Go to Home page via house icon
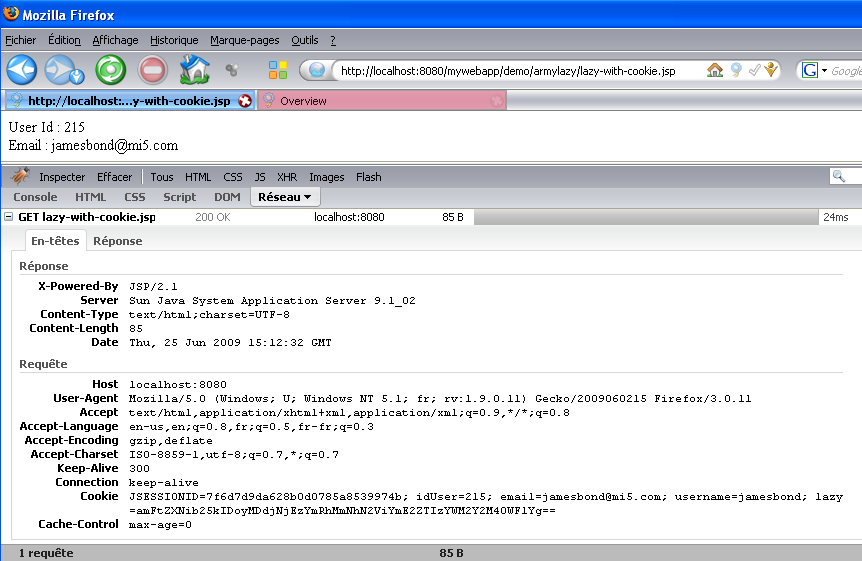862x561 pixels. pyautogui.click(x=194, y=70)
